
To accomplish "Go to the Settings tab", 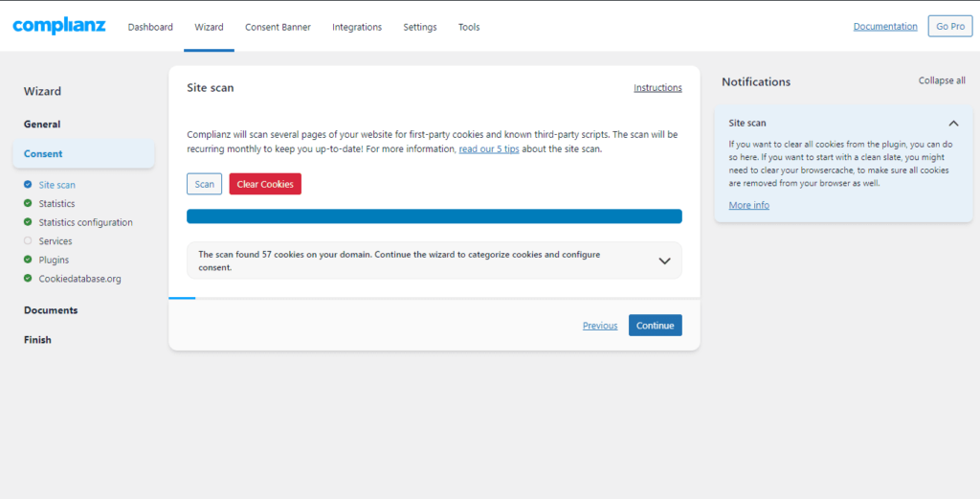I will (x=419, y=27).
